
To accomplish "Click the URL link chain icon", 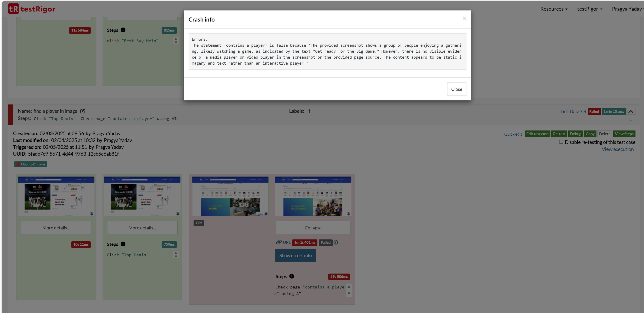I will pos(278,242).
